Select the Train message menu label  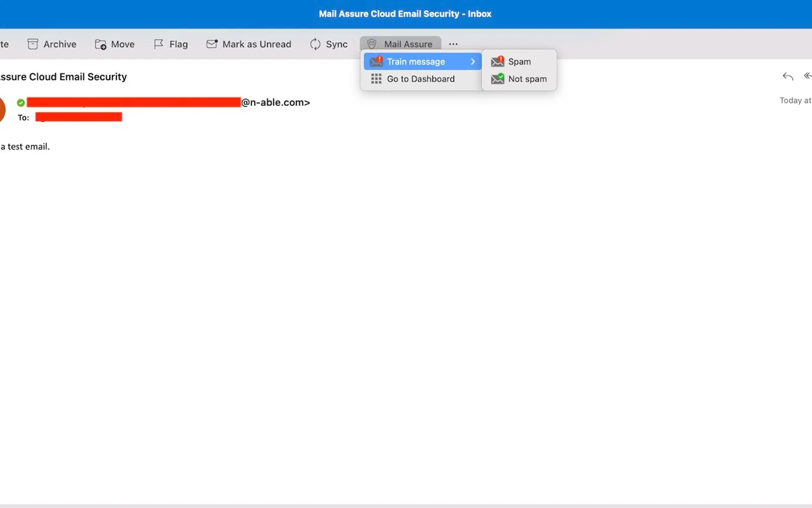point(416,61)
